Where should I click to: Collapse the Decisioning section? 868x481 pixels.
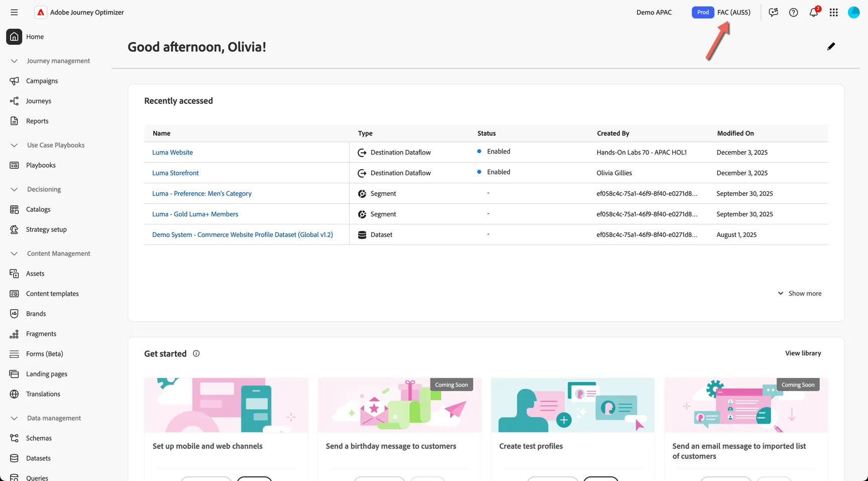click(14, 189)
